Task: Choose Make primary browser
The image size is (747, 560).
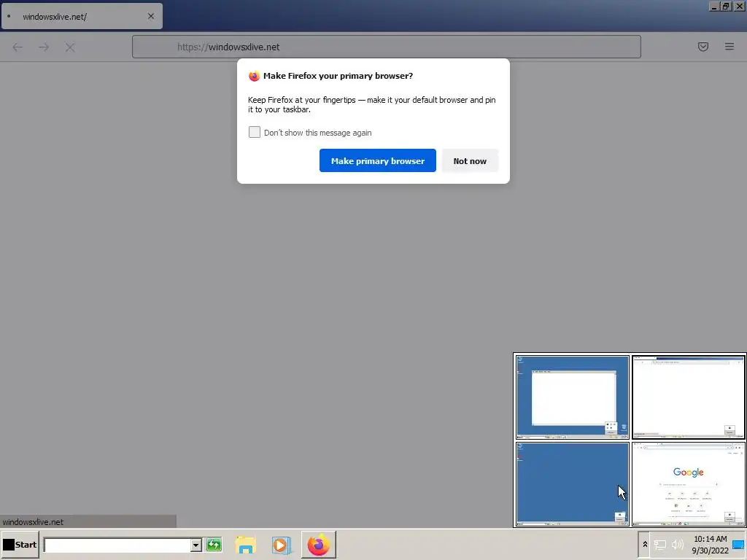Action: [378, 160]
